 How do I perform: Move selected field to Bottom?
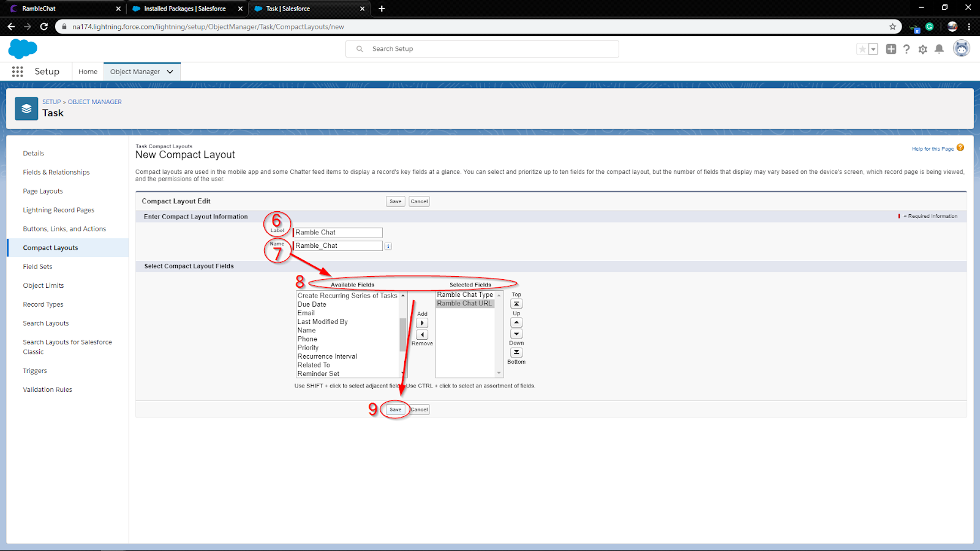pos(516,353)
